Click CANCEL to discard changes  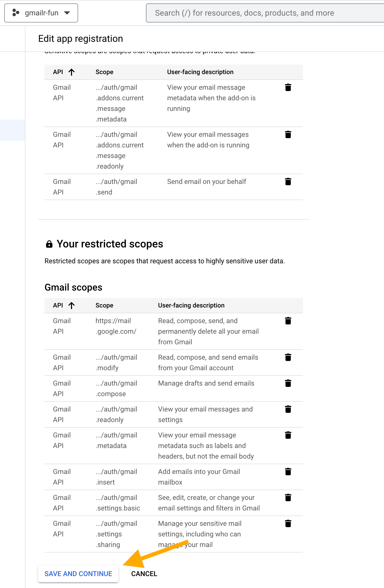[x=144, y=574]
